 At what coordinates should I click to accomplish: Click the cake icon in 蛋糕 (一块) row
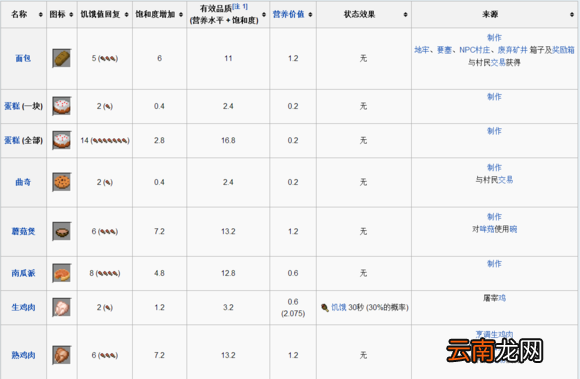(61, 106)
